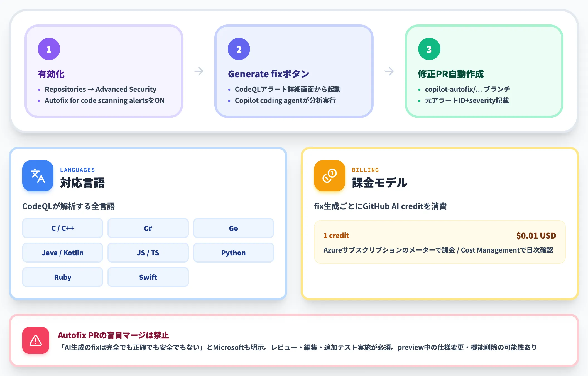This screenshot has width=588, height=376.
Task: Click 'Autofix for code scanning alertsをON' bullet
Action: pos(105,100)
